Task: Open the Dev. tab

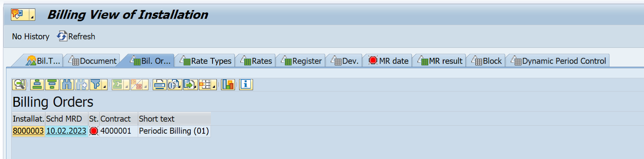Action: click(x=345, y=61)
